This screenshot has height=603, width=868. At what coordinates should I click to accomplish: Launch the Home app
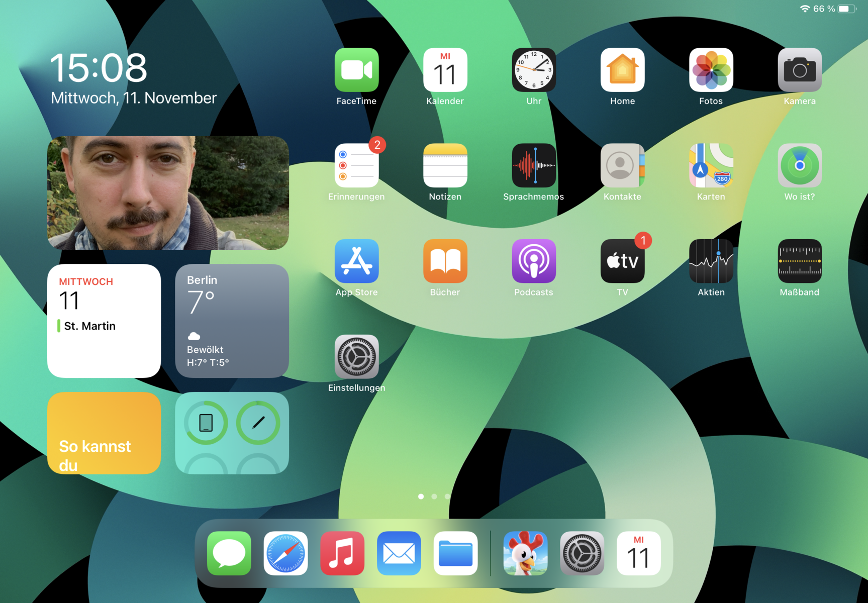click(x=622, y=70)
